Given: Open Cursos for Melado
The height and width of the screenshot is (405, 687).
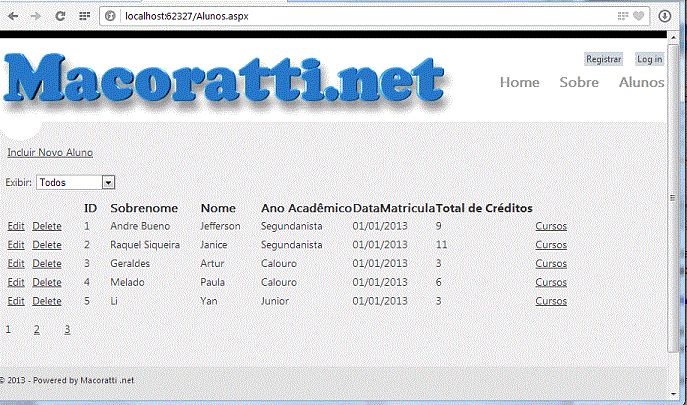Looking at the screenshot, I should pos(551,282).
